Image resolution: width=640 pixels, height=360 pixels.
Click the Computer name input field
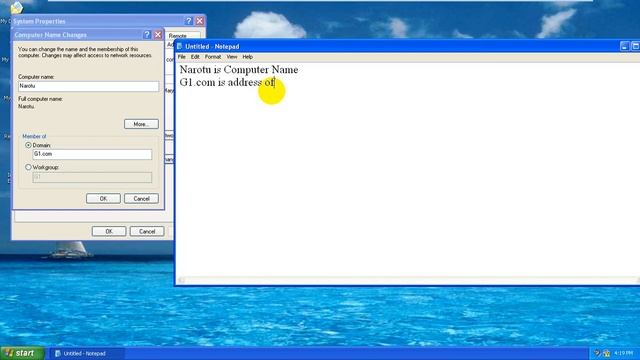click(89, 86)
